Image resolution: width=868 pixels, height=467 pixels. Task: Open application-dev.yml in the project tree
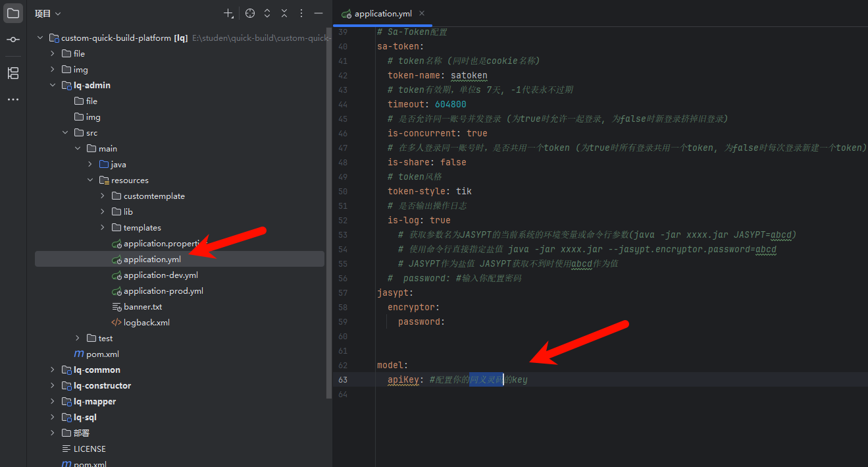click(161, 275)
